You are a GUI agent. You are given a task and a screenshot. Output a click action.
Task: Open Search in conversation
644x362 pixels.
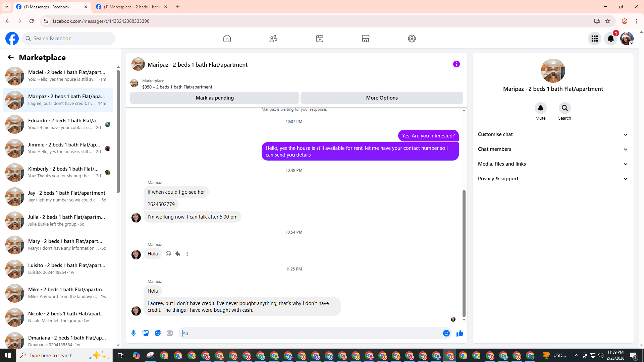pos(565,108)
